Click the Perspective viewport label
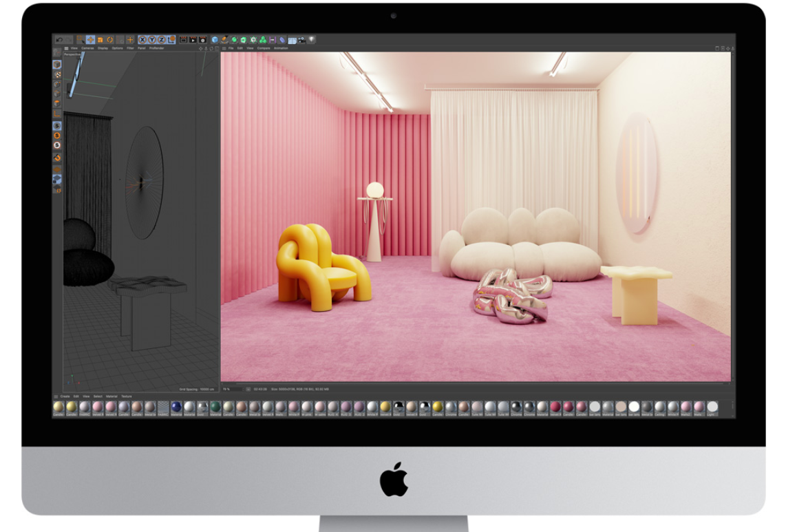Viewport: 786px width, 532px height. 72,54
